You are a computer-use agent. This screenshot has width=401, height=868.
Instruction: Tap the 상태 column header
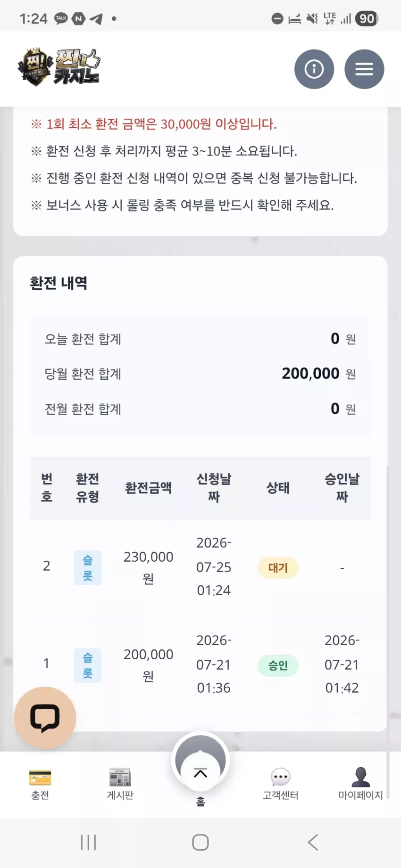[x=278, y=488]
